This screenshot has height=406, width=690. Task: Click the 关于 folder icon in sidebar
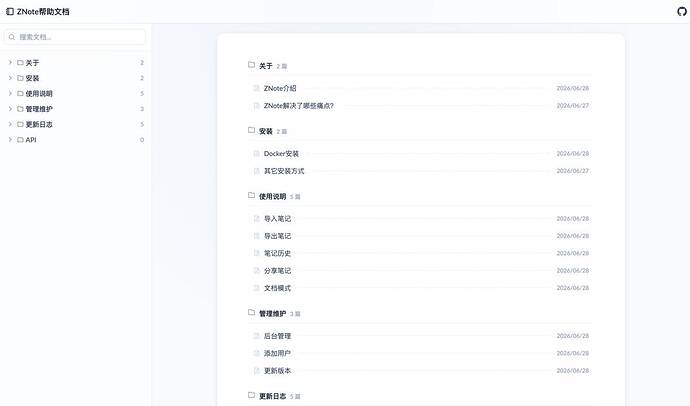pyautogui.click(x=20, y=63)
